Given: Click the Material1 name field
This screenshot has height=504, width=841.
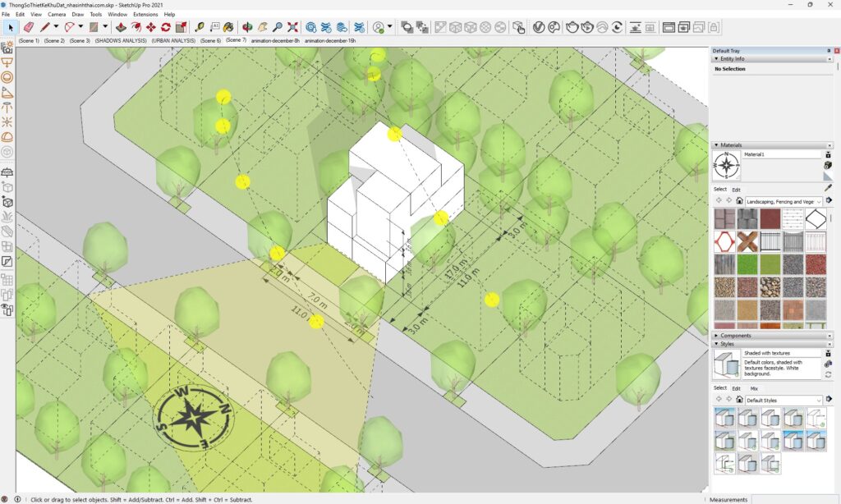Looking at the screenshot, I should pos(781,154).
